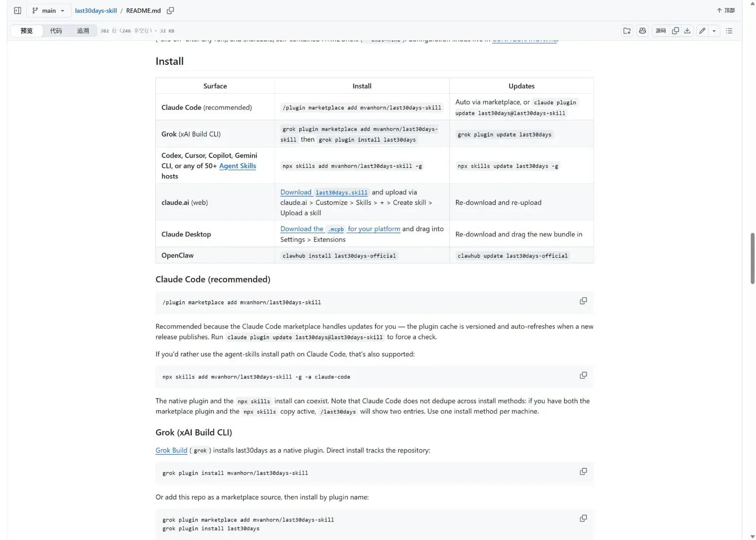
Task: Click the page vertical scrollbar thumb
Action: [x=752, y=258]
